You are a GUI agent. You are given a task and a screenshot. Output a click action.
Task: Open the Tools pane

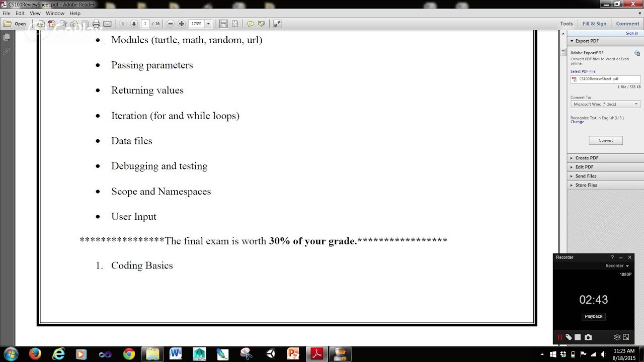(x=567, y=24)
